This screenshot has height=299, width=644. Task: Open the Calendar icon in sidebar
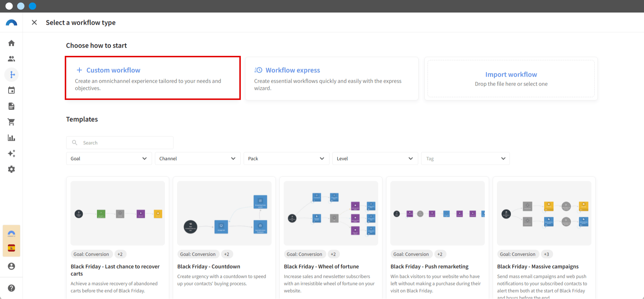tap(11, 90)
